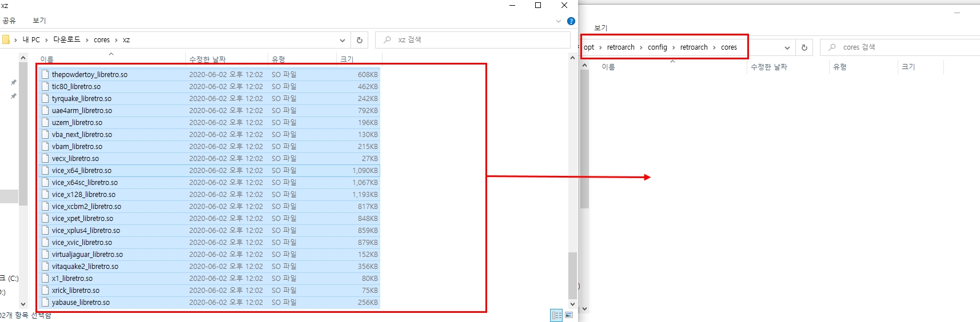Go to 'cores' in xz window breadcrumb
The height and width of the screenshot is (322, 980).
(x=102, y=40)
